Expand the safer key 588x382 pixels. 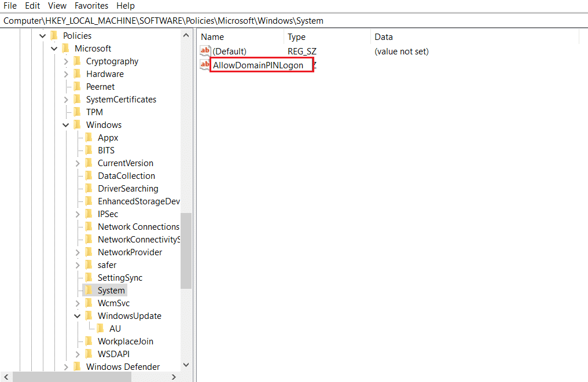[77, 265]
